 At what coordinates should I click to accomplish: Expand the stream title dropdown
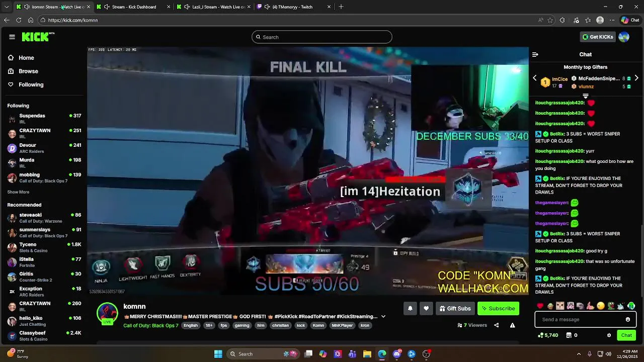pyautogui.click(x=383, y=316)
